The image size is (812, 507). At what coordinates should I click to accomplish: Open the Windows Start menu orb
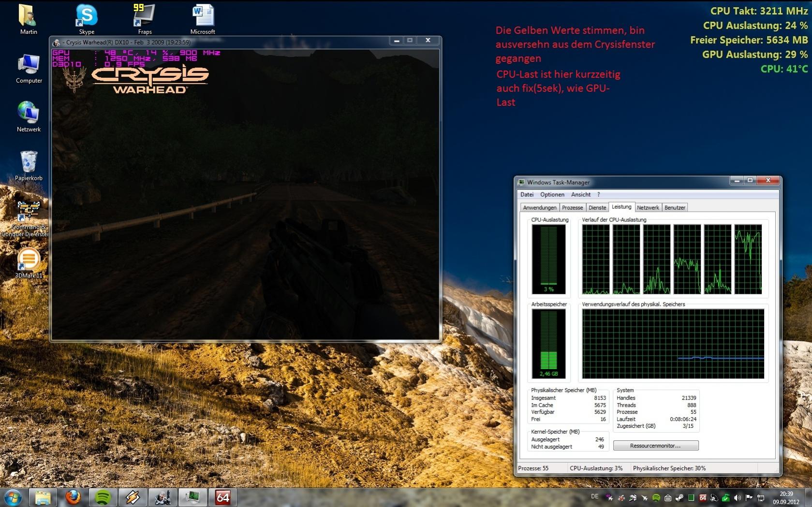tap(13, 497)
